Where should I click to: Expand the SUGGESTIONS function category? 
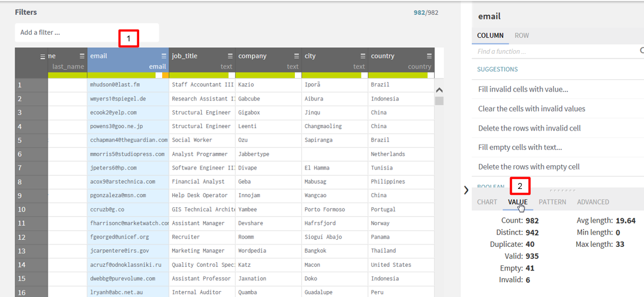click(x=497, y=69)
